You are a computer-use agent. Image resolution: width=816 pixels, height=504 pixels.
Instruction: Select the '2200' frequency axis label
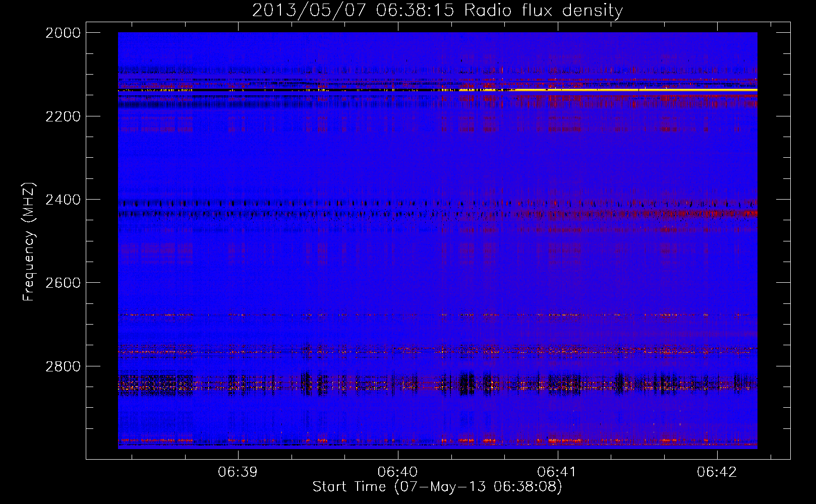click(63, 116)
